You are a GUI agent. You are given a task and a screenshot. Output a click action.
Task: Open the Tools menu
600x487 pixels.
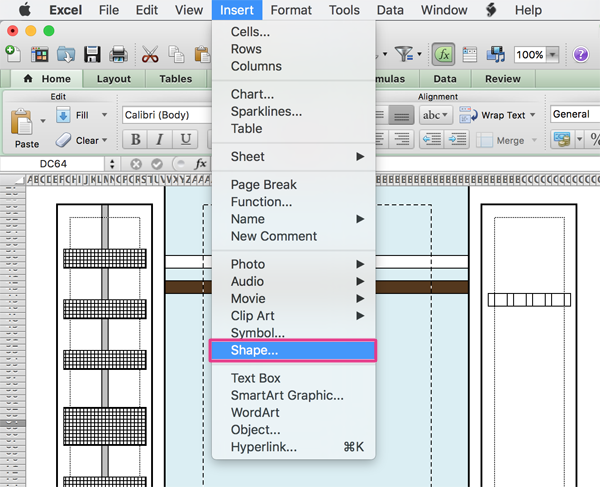(x=344, y=10)
